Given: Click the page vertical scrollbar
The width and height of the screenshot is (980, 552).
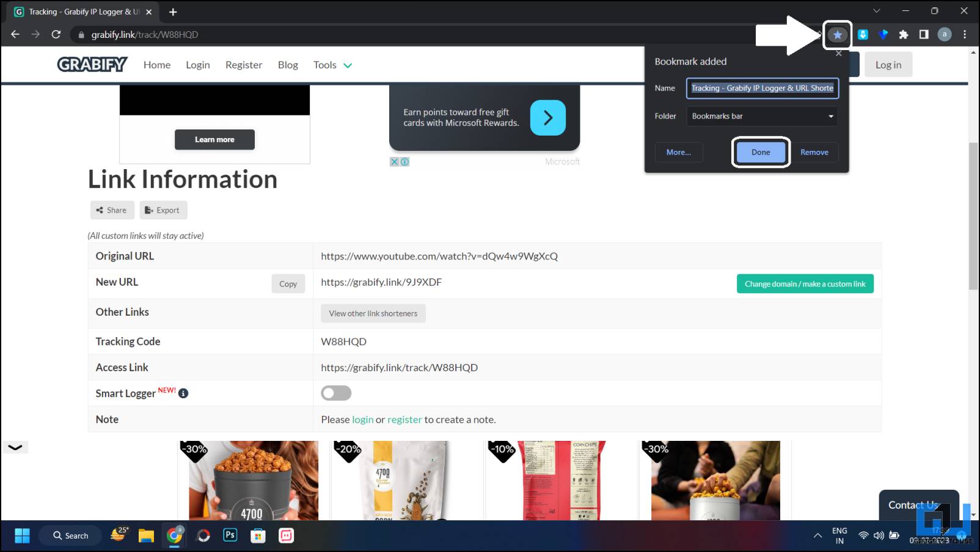Looking at the screenshot, I should tap(973, 216).
